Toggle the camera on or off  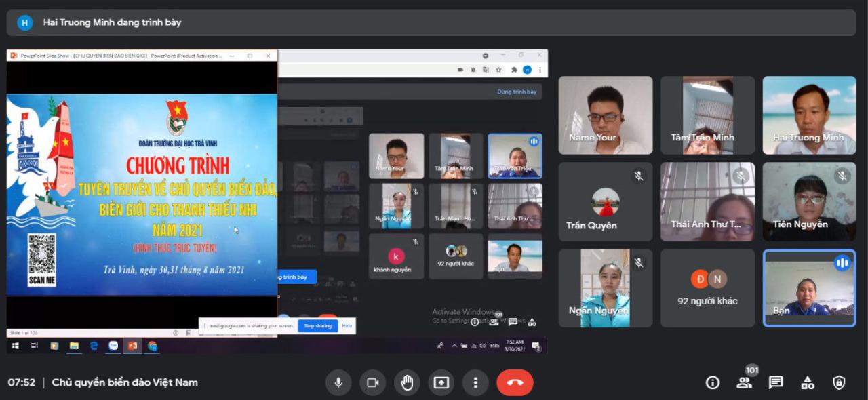coord(372,382)
